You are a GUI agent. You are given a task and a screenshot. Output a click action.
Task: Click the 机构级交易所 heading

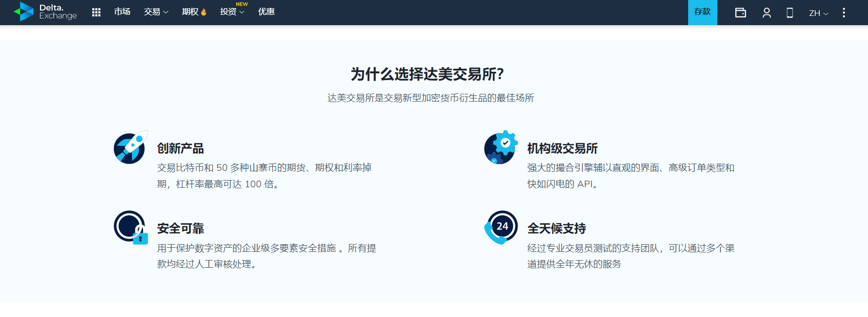[563, 149]
